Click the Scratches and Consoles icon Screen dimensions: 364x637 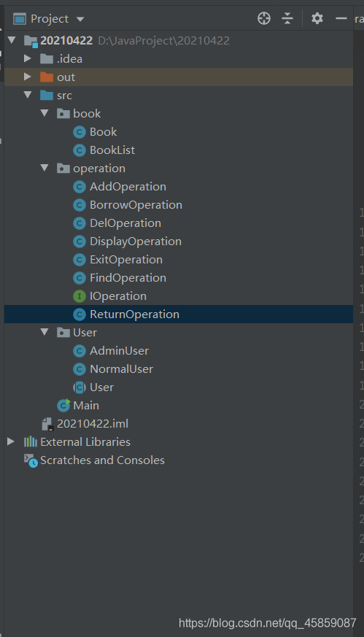[x=31, y=460]
